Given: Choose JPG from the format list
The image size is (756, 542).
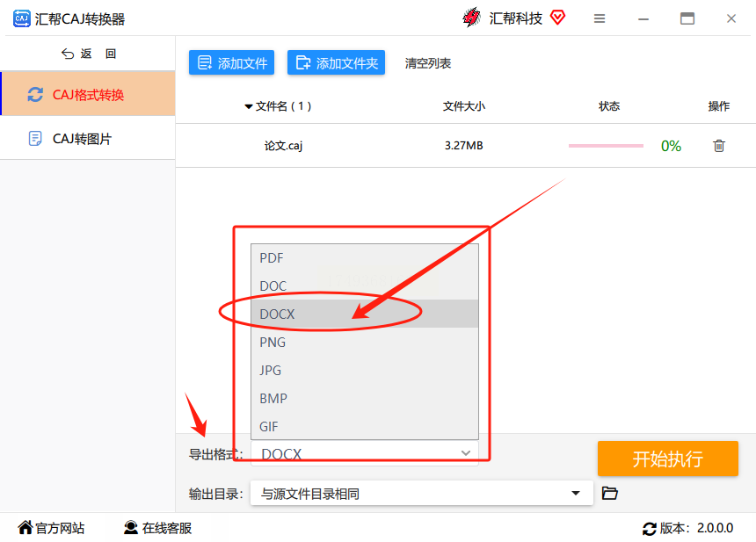Looking at the screenshot, I should tap(365, 370).
